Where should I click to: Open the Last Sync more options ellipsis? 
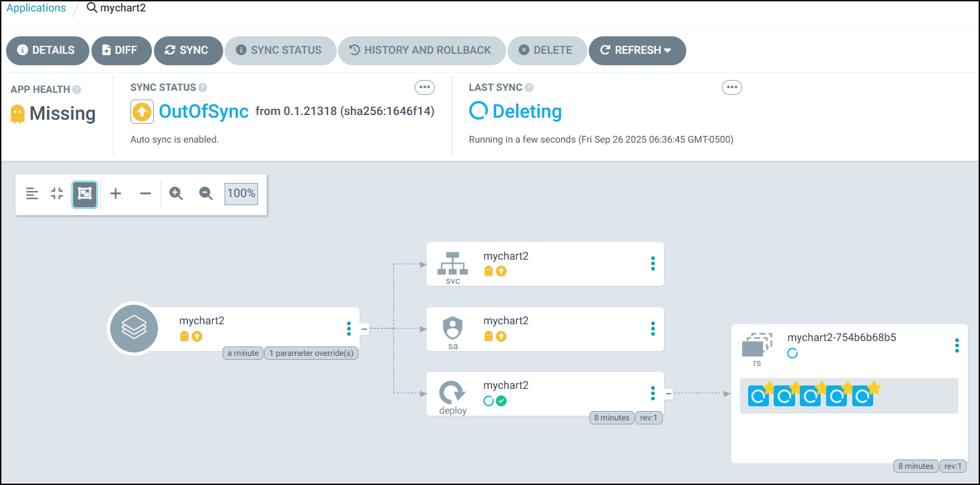731,87
